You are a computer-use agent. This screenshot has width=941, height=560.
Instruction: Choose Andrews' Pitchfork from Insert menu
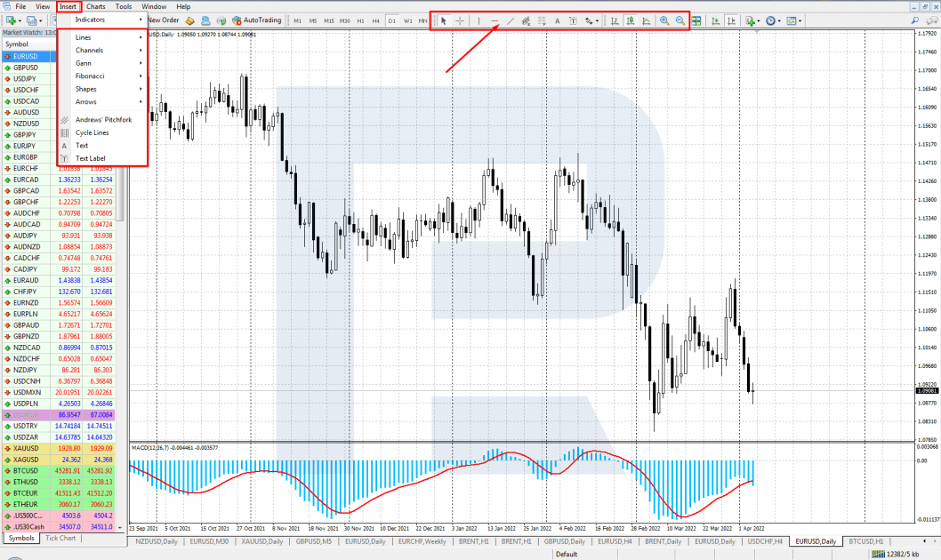point(102,120)
